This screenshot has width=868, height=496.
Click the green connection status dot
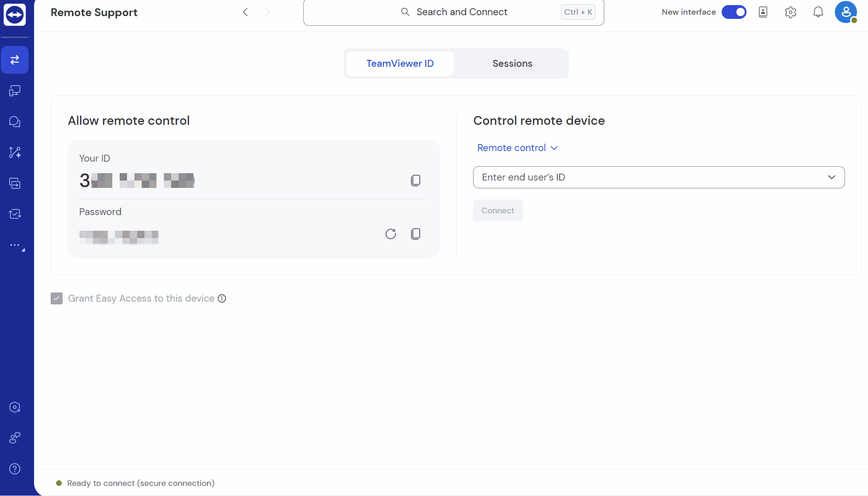[x=59, y=483]
